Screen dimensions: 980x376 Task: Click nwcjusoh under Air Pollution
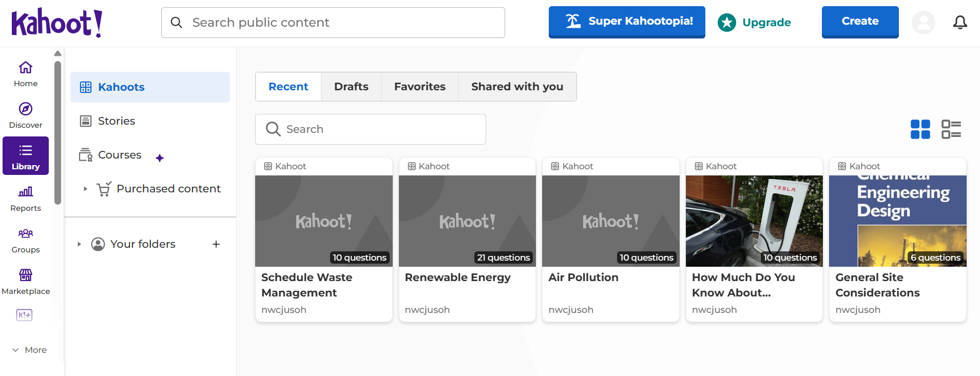pos(571,310)
